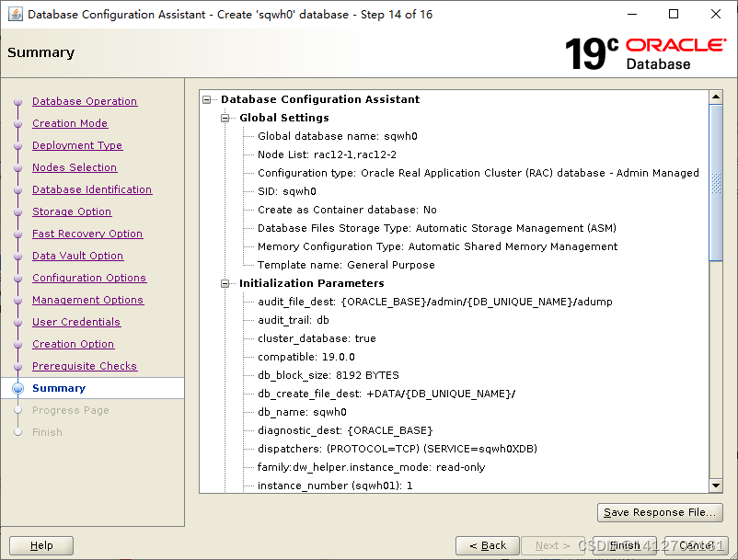Collapse the Initialization Parameters tree node

tap(225, 283)
